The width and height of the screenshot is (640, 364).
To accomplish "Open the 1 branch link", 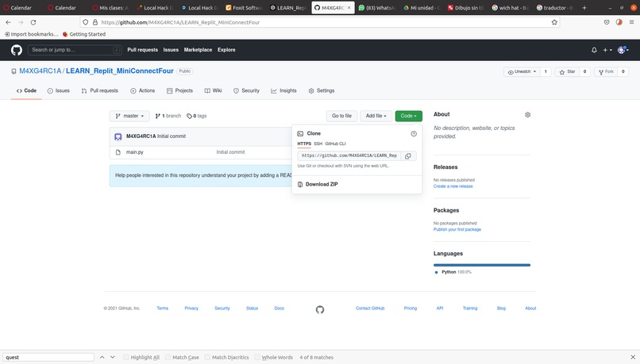I will 168,116.
